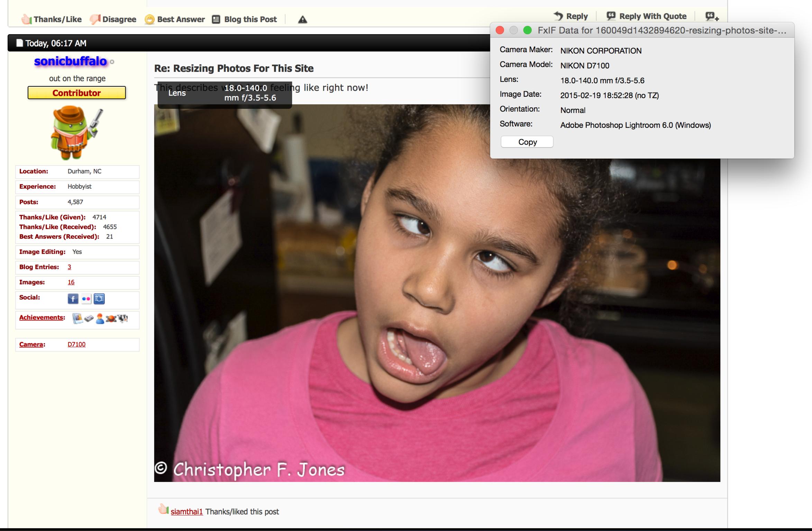Open the Achievements link

coord(42,317)
